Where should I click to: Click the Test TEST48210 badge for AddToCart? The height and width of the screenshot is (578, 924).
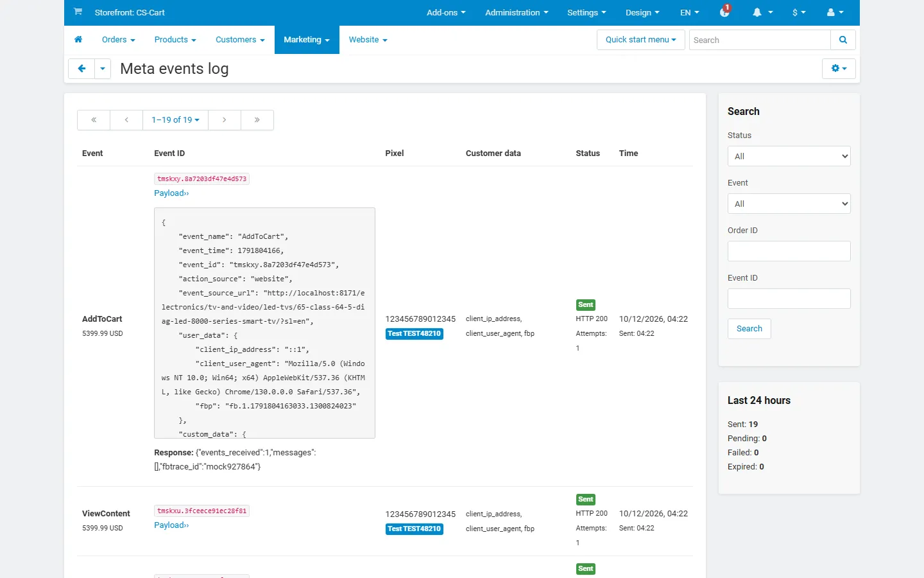click(x=415, y=334)
